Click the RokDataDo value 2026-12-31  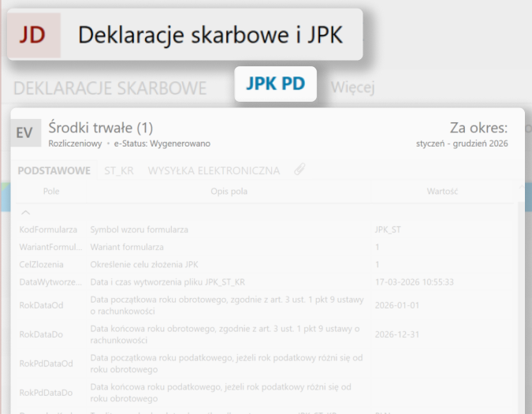(397, 334)
